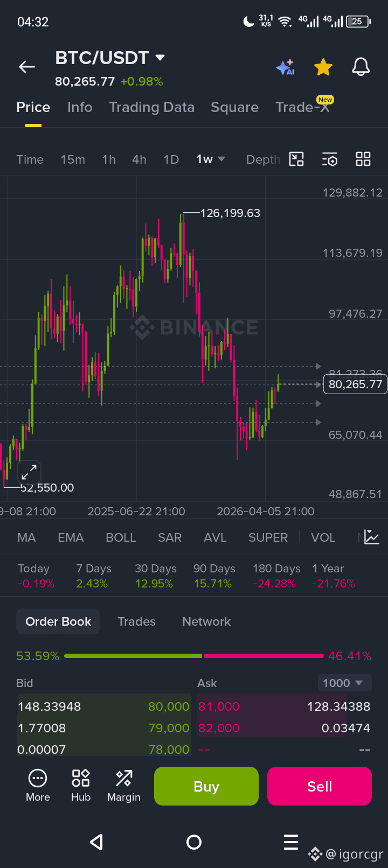Tap the 90 Days 15.71% change
388x868 pixels.
[x=214, y=576]
